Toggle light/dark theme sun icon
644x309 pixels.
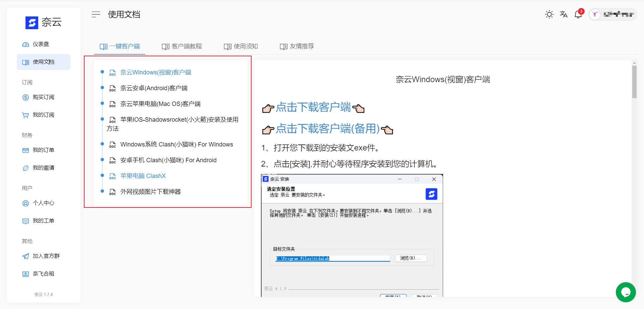[549, 14]
